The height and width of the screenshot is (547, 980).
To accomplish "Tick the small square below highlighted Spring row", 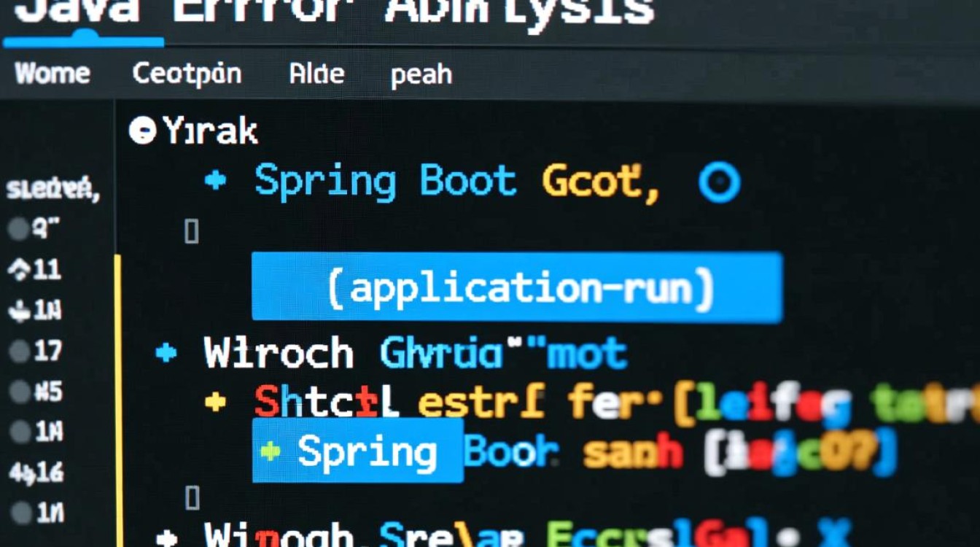I will point(192,498).
